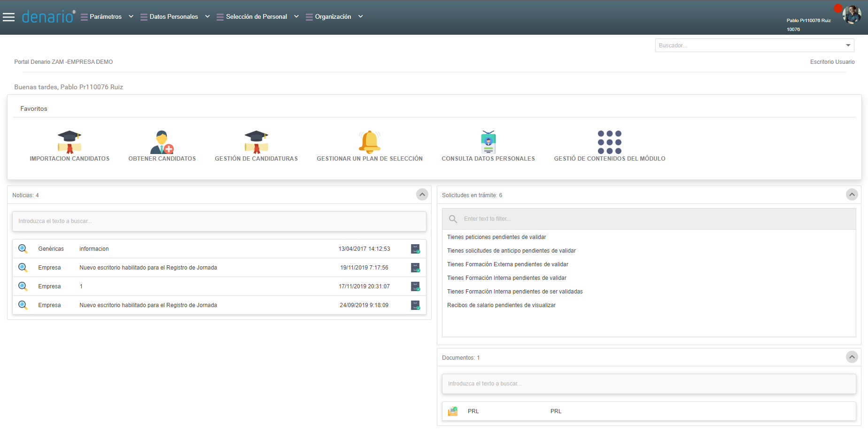Click archive icon for 17/11/2019 news row
The image size is (868, 440).
[416, 286]
